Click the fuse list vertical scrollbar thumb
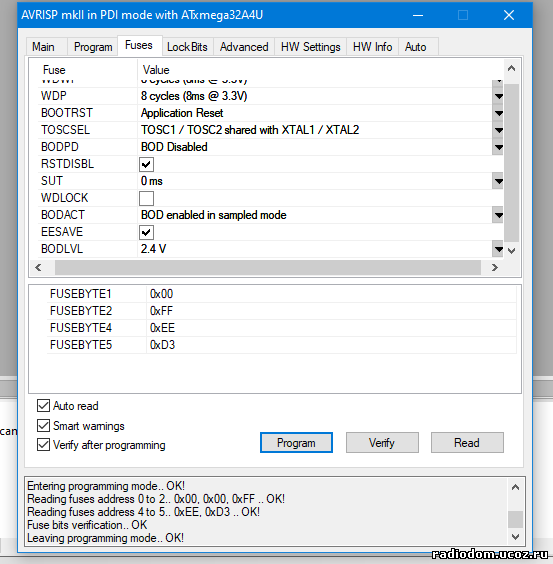553x564 pixels. click(512, 163)
